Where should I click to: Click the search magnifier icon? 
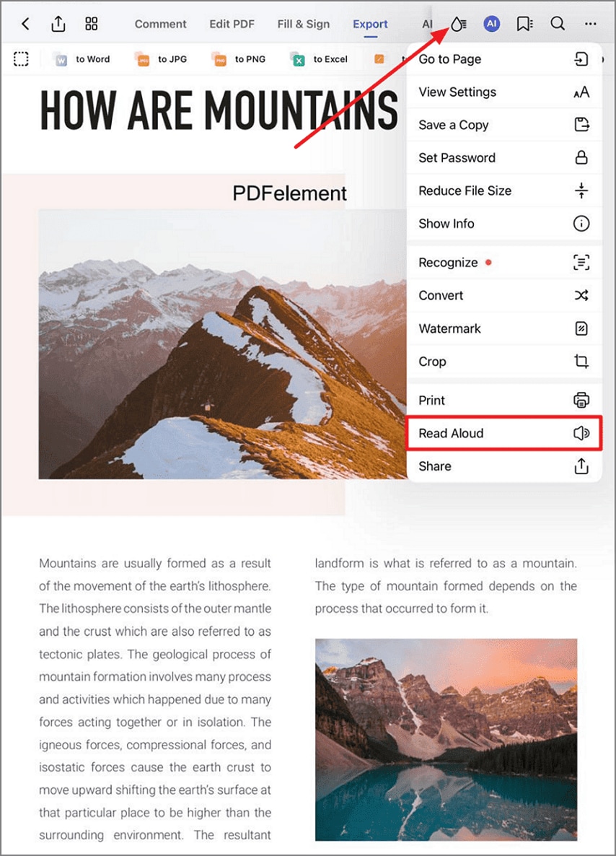[557, 24]
